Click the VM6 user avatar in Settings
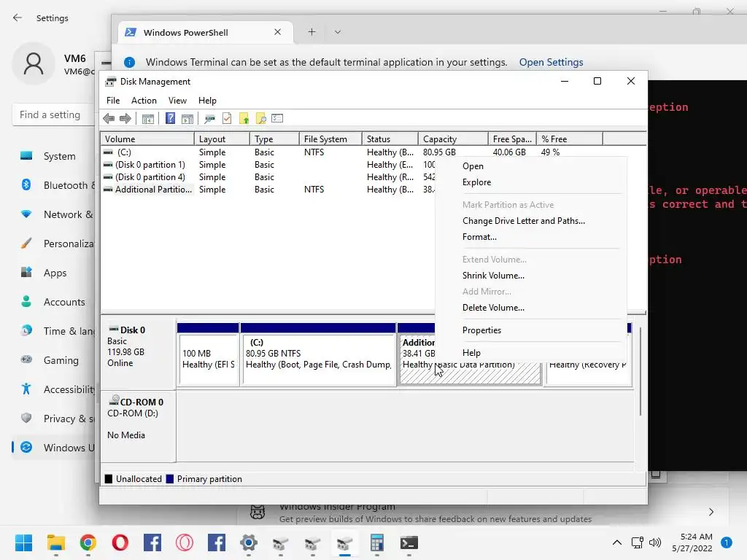The height and width of the screenshot is (560, 747). (34, 63)
